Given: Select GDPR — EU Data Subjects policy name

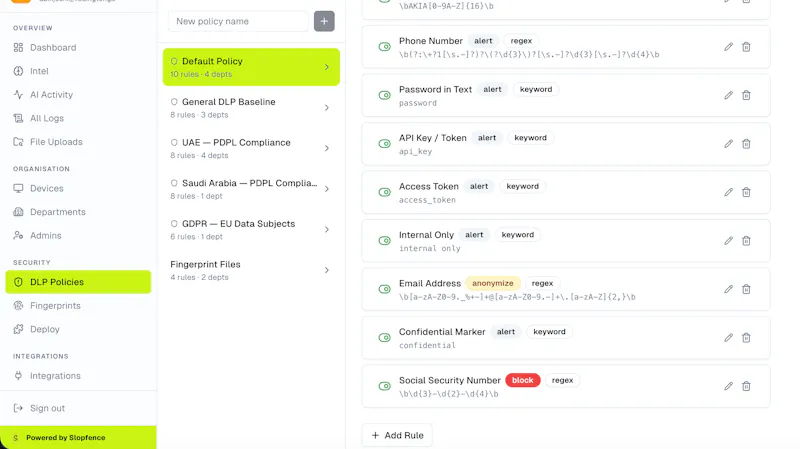Looking at the screenshot, I should (238, 223).
